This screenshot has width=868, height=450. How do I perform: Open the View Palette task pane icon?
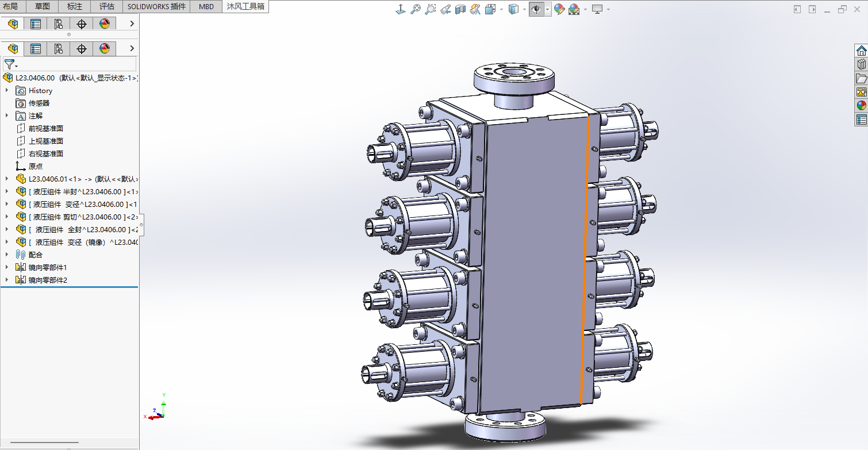[861, 92]
